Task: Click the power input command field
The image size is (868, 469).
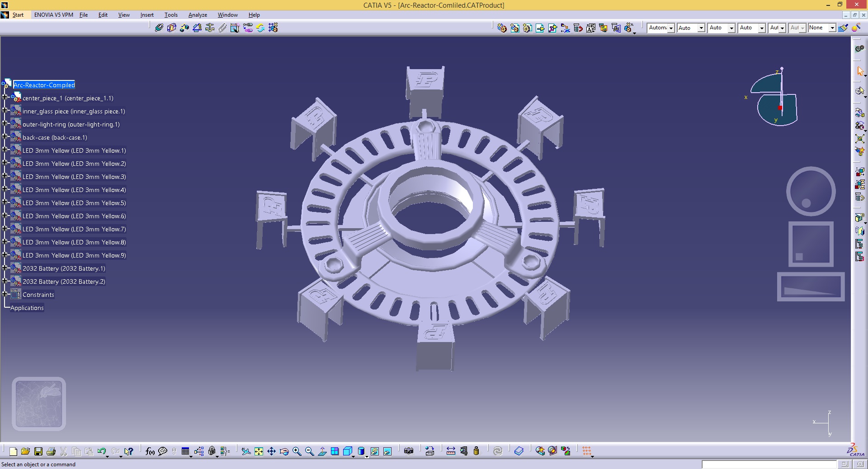Action: pyautogui.click(x=769, y=464)
